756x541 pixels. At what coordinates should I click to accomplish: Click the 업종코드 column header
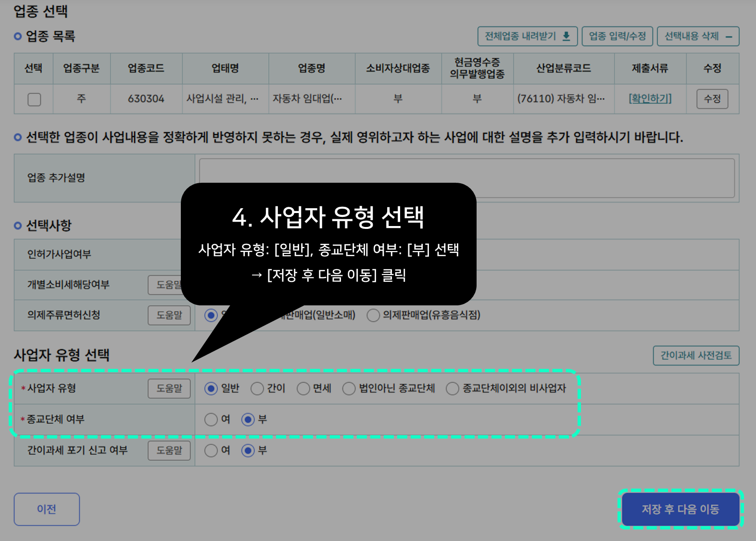tap(146, 68)
